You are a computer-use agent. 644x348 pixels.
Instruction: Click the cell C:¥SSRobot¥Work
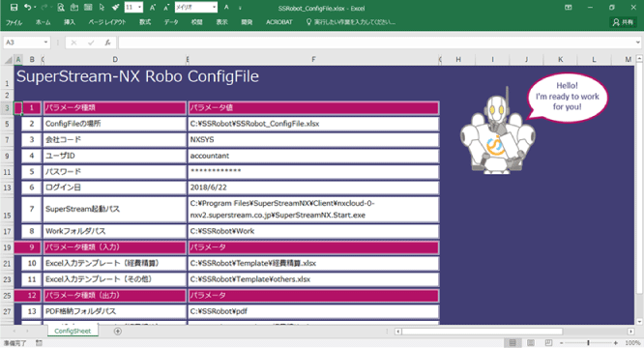(x=313, y=231)
